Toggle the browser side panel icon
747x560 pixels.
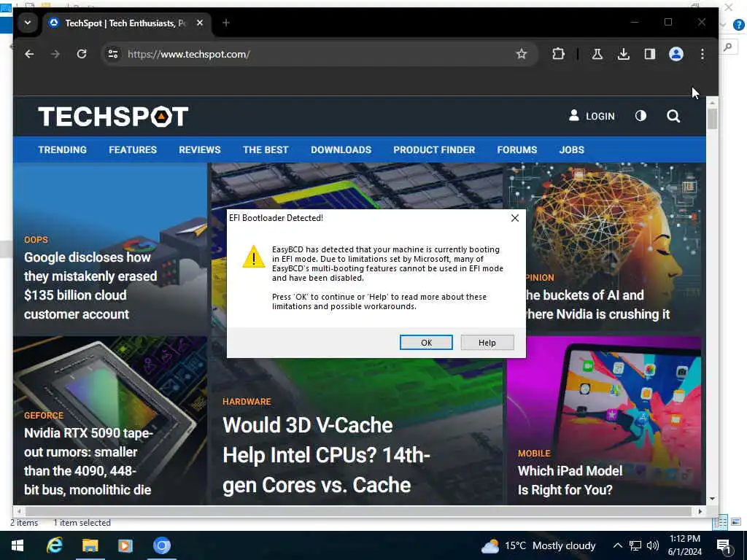649,54
